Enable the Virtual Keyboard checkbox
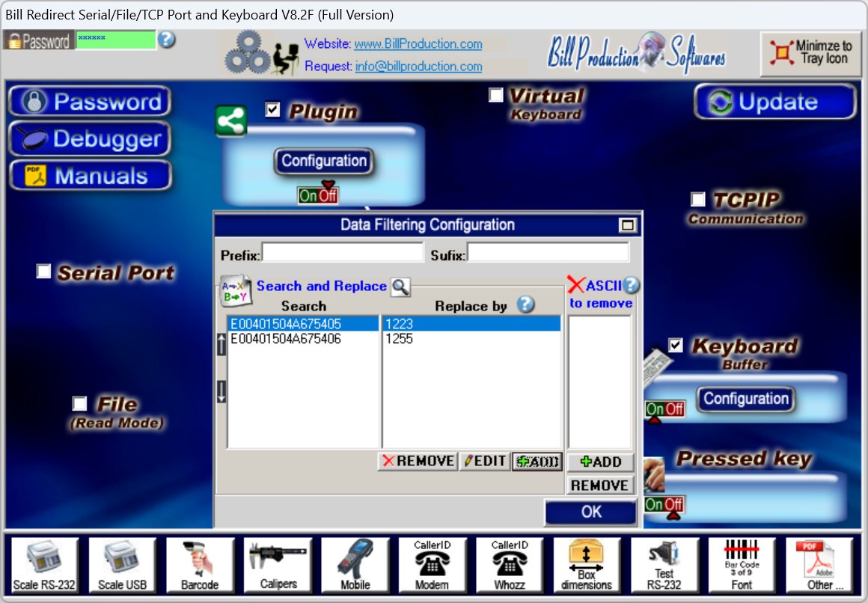 pos(496,95)
